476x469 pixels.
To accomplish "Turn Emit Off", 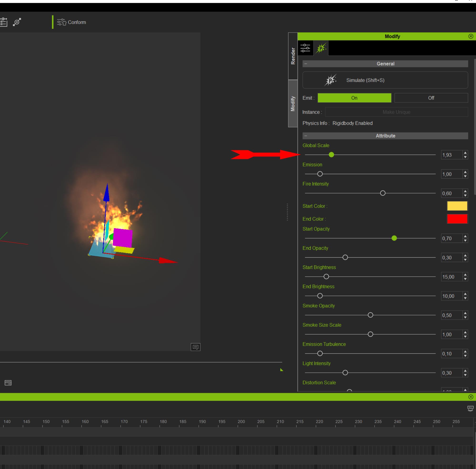I will click(x=431, y=98).
